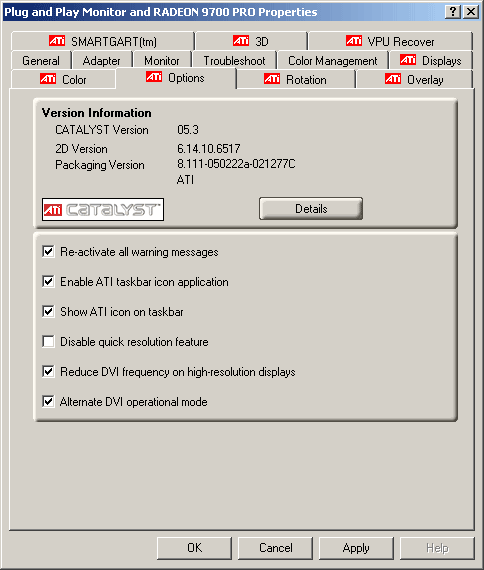Click the ATI Catalyst logo image
484x570 pixels.
[x=103, y=209]
